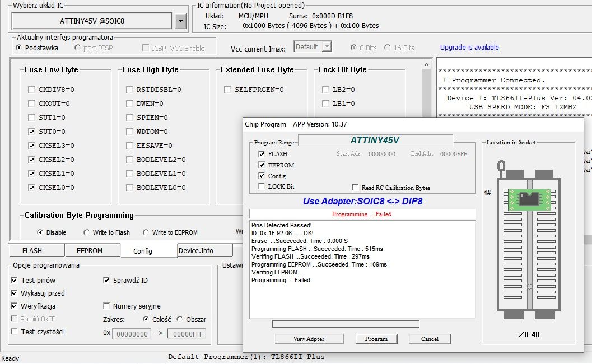Toggle the BODLEVEL2=0 checkbox
This screenshot has height=364, width=592.
pyautogui.click(x=129, y=160)
